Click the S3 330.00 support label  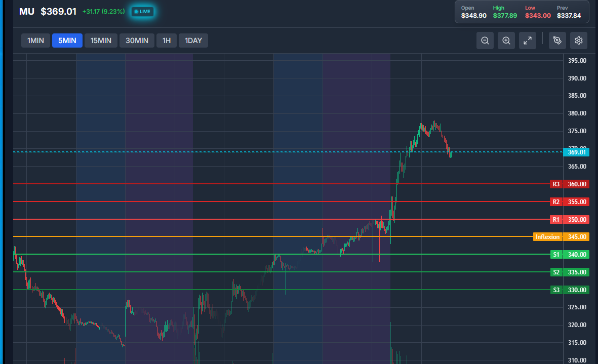(x=570, y=290)
